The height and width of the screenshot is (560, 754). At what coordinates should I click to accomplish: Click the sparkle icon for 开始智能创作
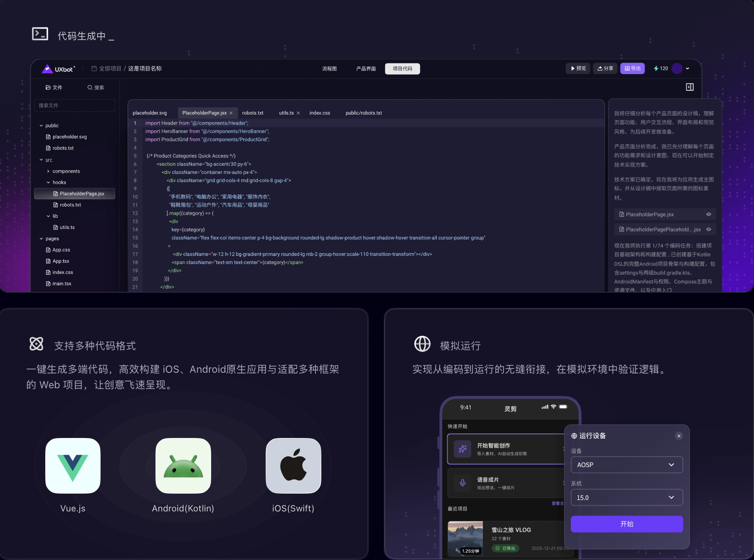point(462,449)
